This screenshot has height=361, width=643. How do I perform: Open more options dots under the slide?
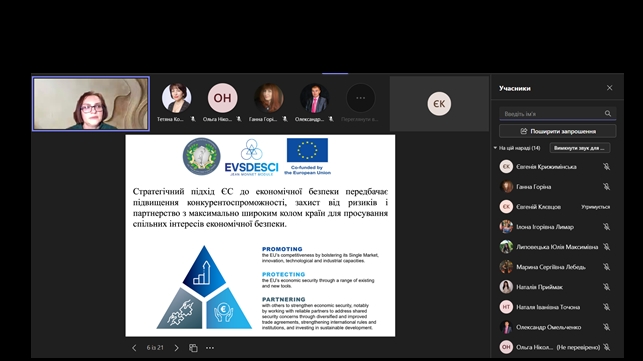210,348
